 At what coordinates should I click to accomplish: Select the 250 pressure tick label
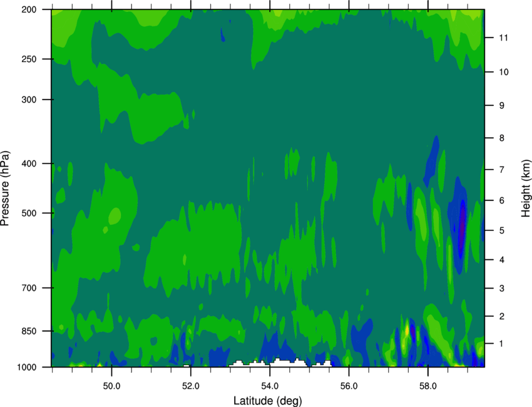29,59
